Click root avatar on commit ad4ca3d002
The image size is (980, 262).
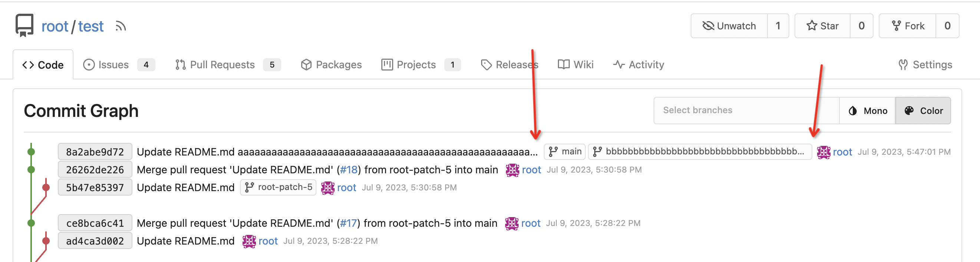[249, 241]
